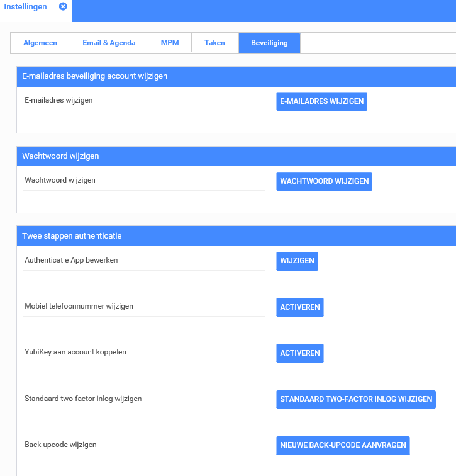Go to the MPM tab
456x476 pixels.
[x=170, y=43]
